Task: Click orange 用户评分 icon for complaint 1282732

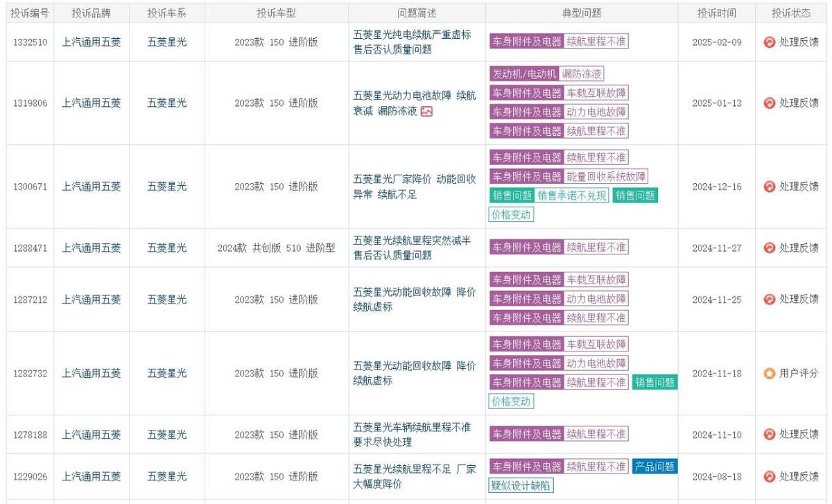Action: pos(769,373)
